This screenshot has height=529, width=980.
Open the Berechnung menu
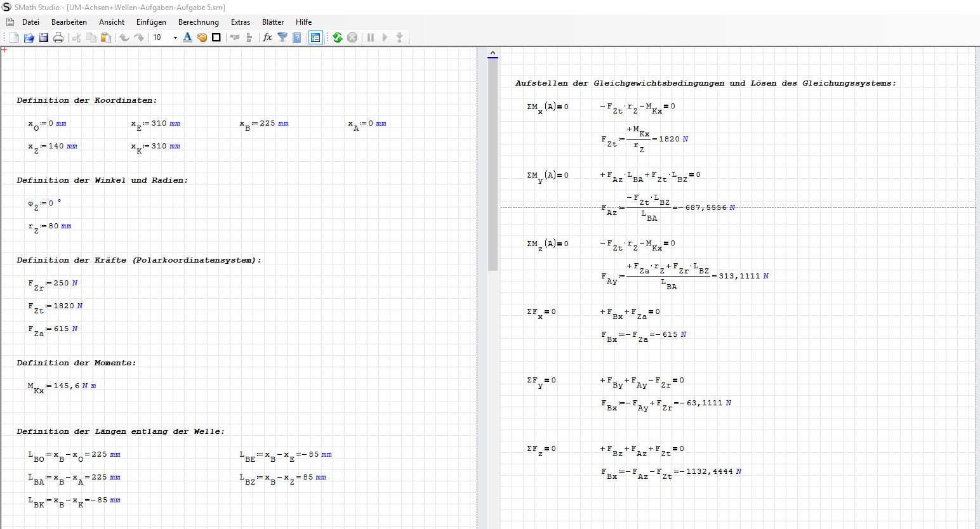198,22
